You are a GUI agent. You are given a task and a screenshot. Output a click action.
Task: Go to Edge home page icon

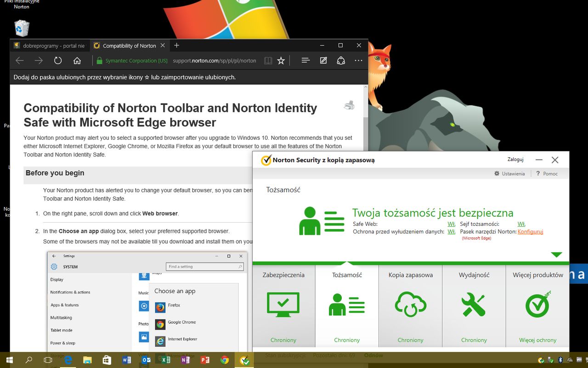[x=77, y=60]
